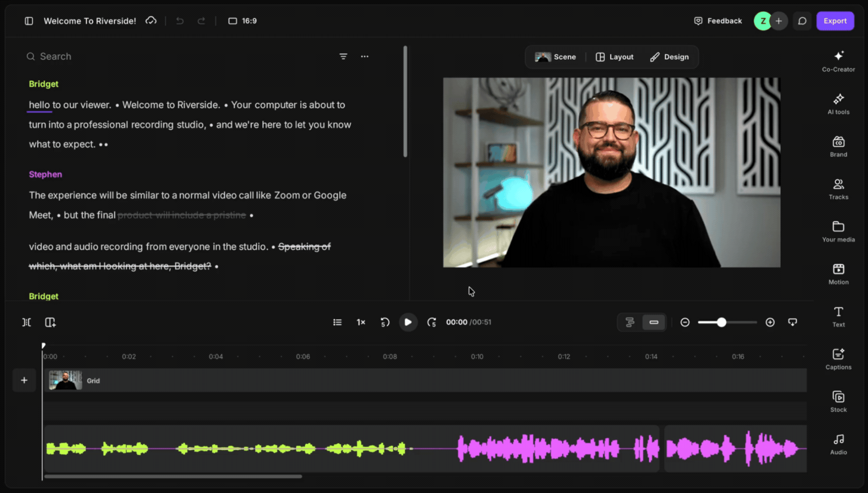868x493 pixels.
Task: Skip back 5 seconds
Action: [385, 322]
